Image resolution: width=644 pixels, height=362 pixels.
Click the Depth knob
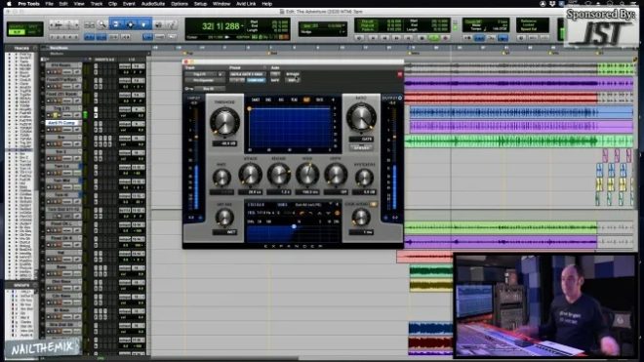[x=336, y=175]
